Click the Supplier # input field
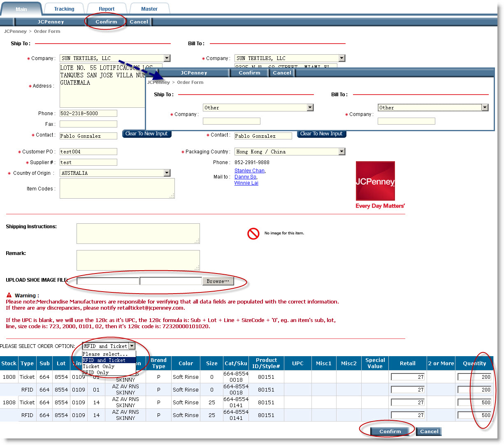 tap(88, 162)
